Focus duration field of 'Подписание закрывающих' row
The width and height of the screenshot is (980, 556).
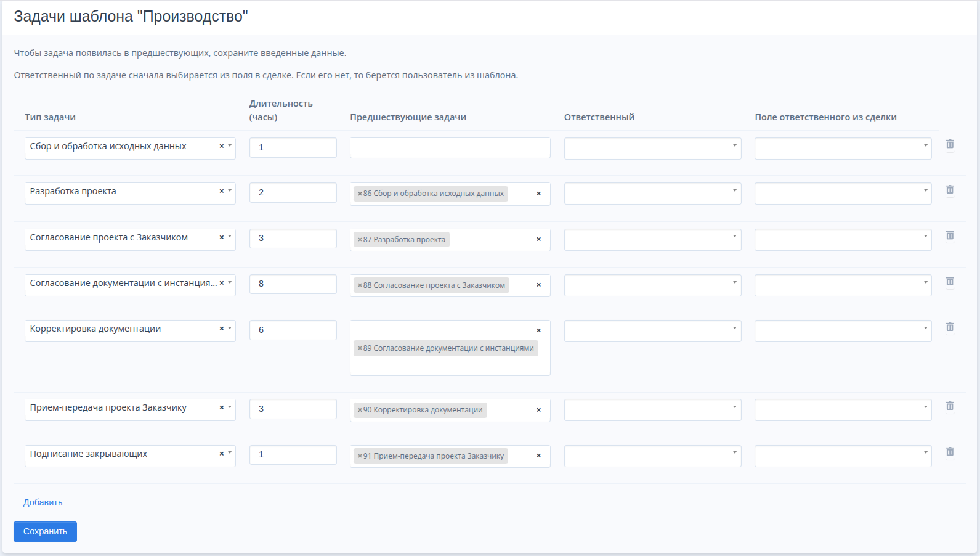coord(293,455)
